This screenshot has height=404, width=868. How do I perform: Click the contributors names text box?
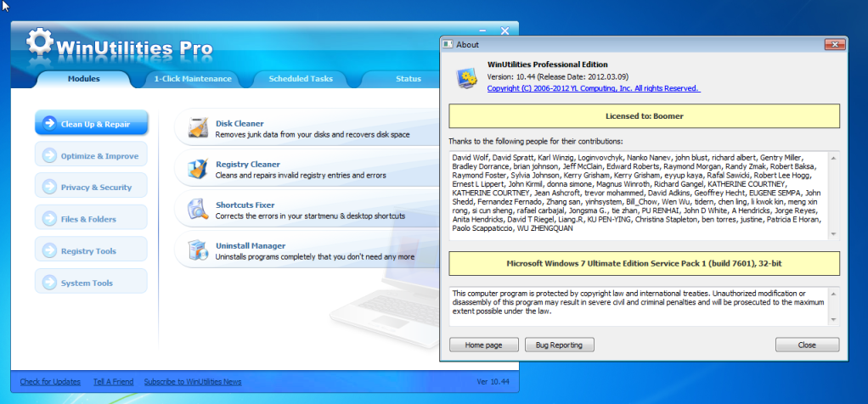pyautogui.click(x=645, y=196)
